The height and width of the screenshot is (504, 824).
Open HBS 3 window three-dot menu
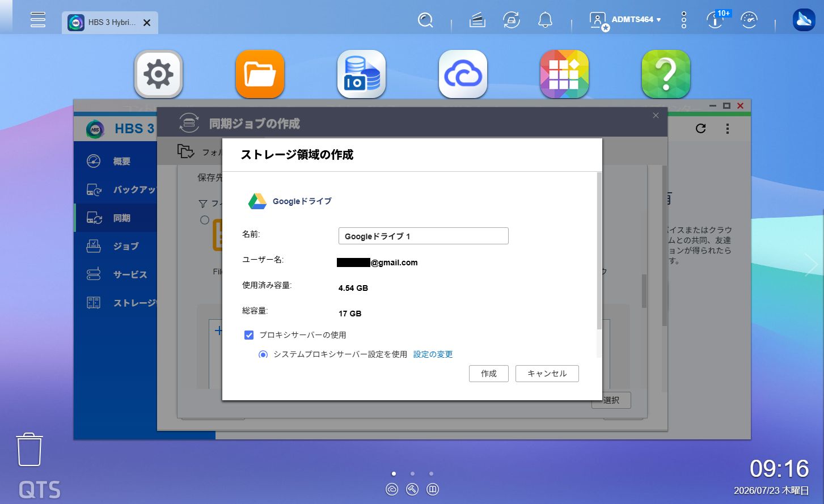coord(727,129)
